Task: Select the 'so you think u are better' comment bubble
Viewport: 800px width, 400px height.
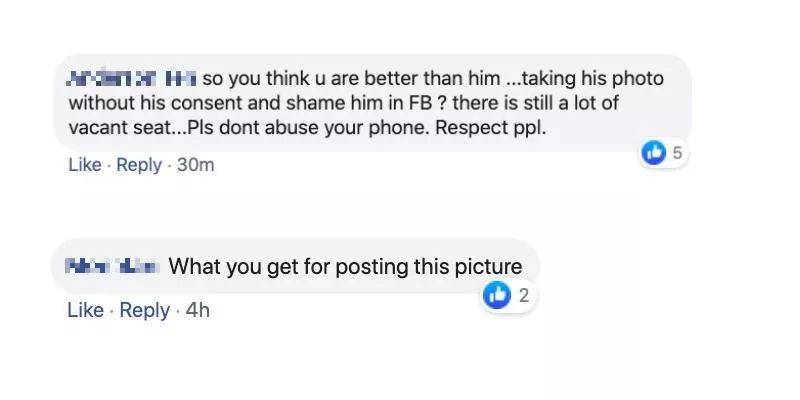Action: 372,103
